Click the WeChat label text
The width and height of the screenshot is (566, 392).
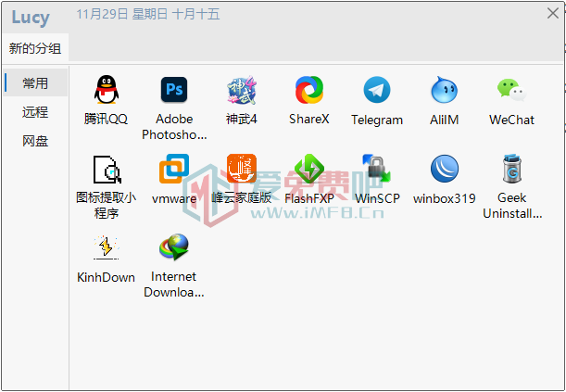[x=511, y=120]
